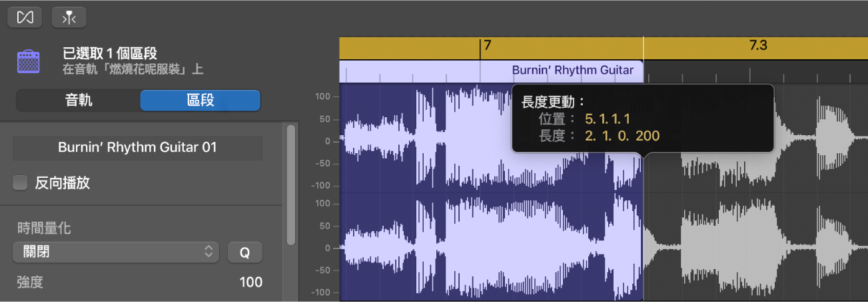
Task: Click the 長度更動 tooltip box
Action: click(642, 119)
